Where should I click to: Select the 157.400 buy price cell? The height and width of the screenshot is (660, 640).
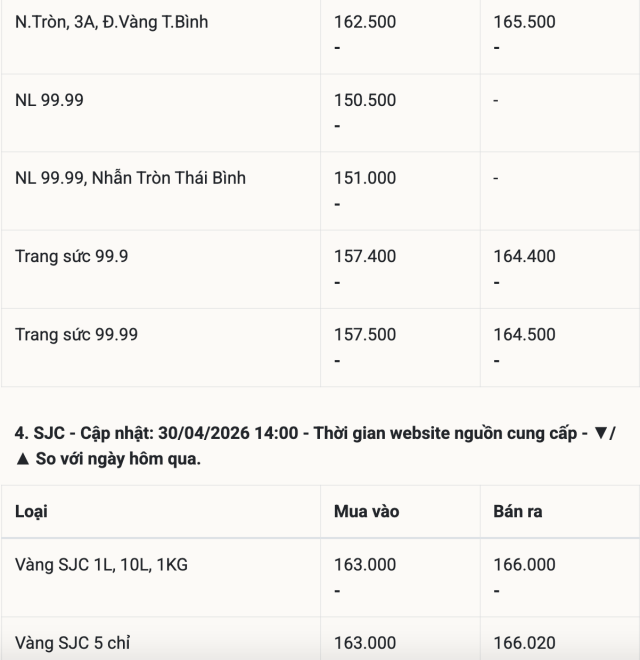coord(365,256)
